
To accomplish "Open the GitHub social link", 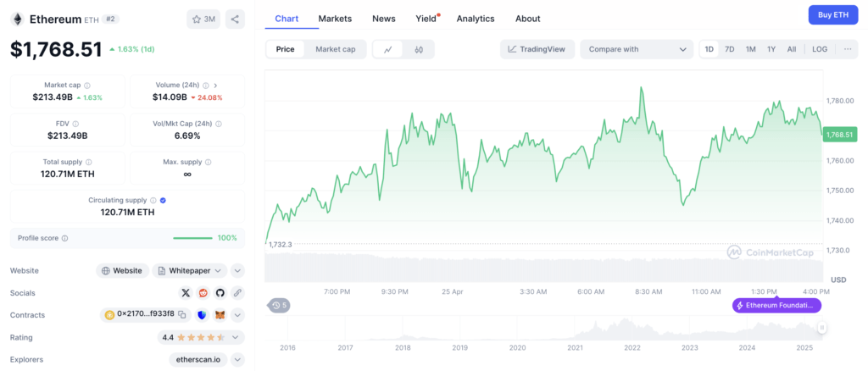I will [220, 293].
